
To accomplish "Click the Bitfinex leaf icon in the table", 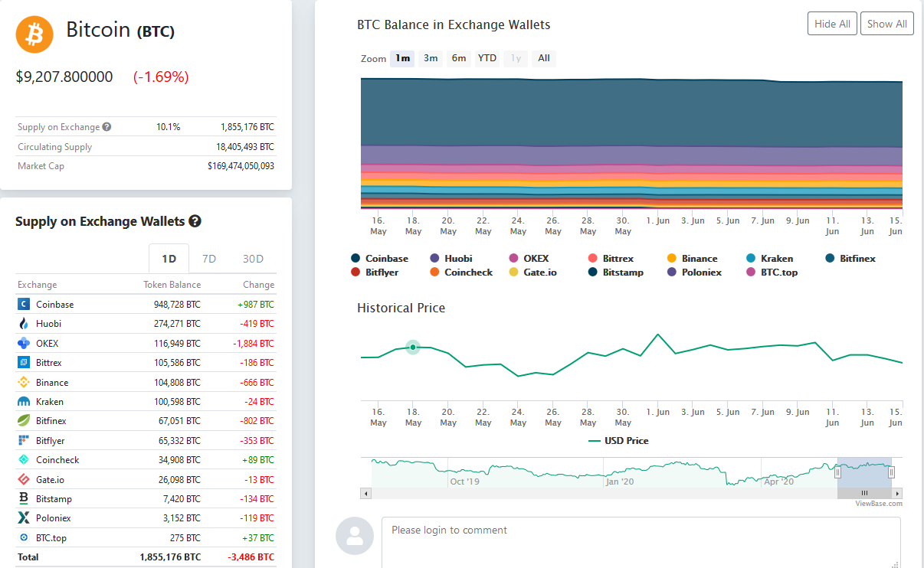I will pyautogui.click(x=23, y=420).
